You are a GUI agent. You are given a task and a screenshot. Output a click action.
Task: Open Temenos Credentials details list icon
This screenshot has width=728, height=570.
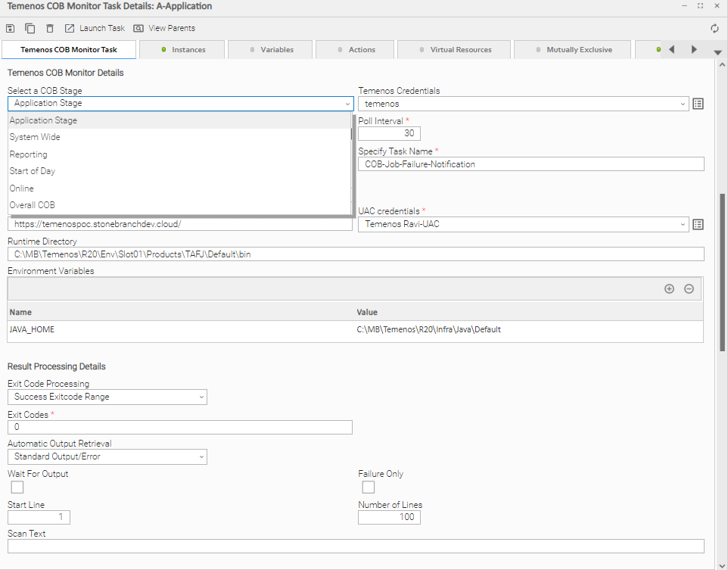(698, 104)
